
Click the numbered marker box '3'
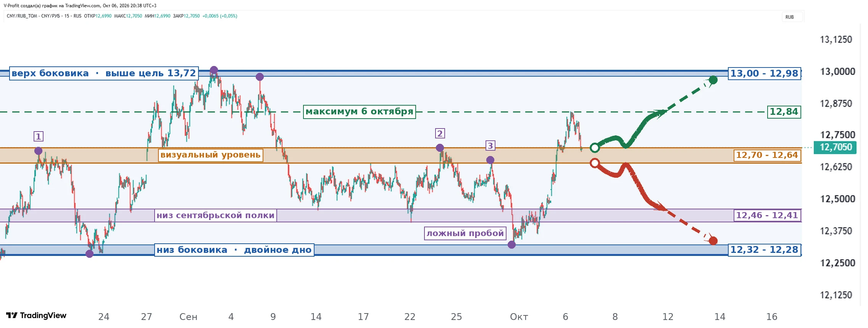click(x=490, y=146)
